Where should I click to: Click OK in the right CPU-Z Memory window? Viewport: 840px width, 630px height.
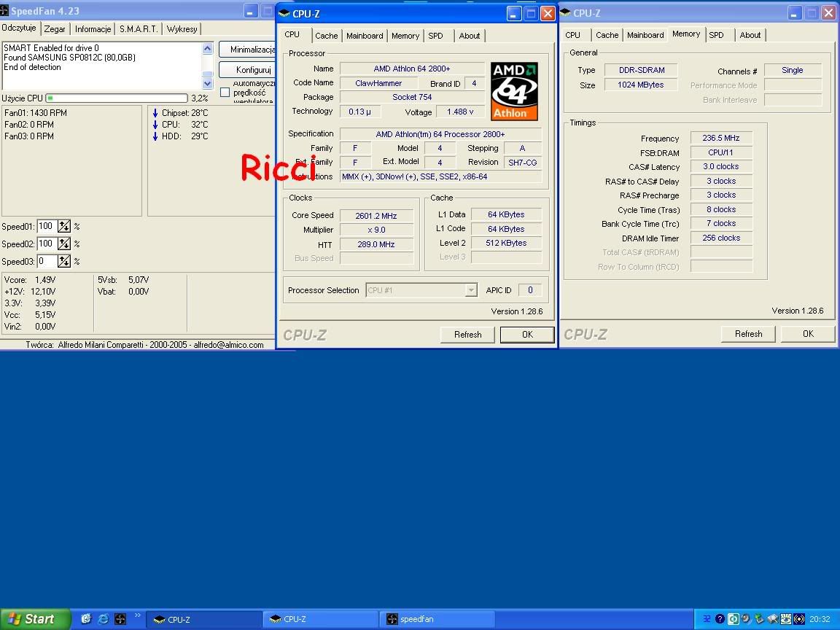tap(808, 334)
